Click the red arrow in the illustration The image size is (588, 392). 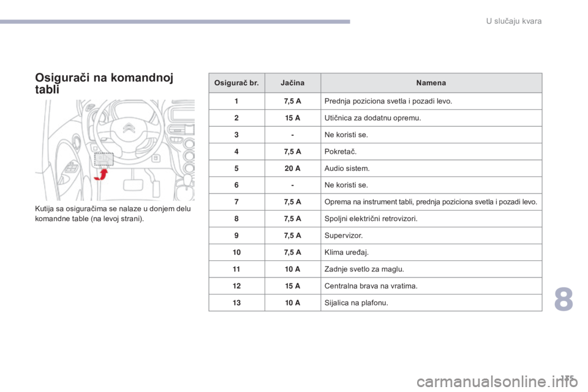[101, 175]
